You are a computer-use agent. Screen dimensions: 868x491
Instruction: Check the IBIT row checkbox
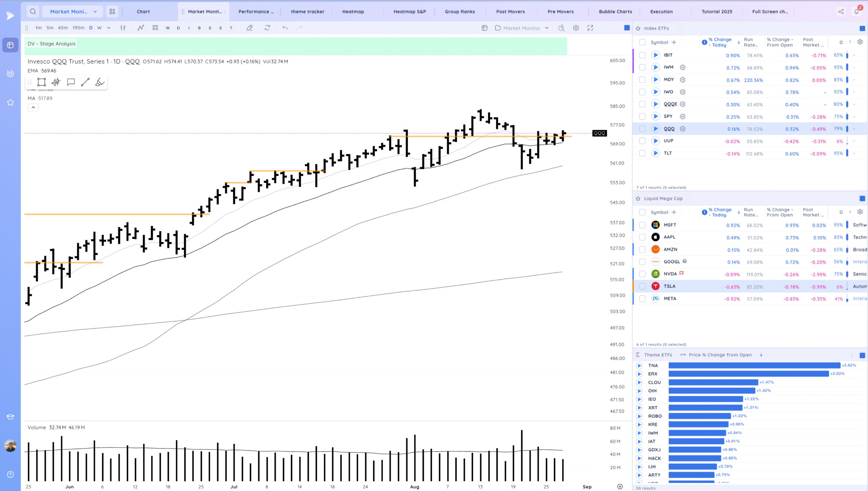click(642, 55)
